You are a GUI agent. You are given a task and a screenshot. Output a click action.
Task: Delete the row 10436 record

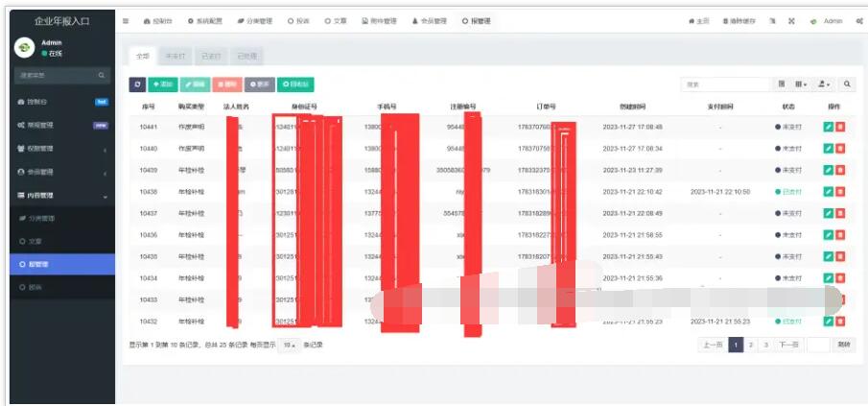(840, 235)
